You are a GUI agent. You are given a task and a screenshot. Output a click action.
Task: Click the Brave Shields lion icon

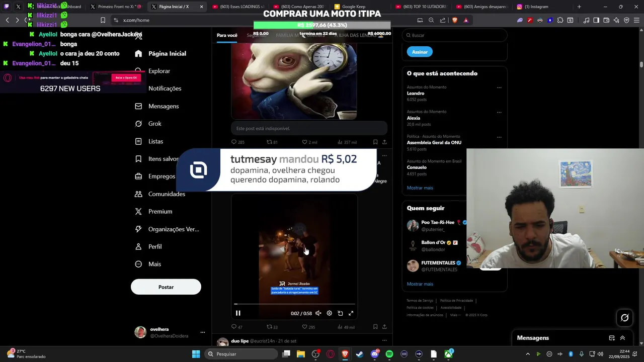point(455,20)
